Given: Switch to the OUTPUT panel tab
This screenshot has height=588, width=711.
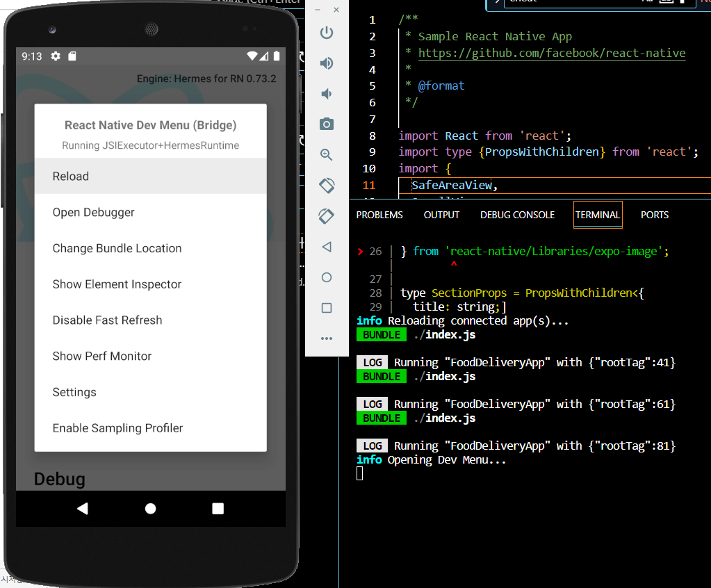Looking at the screenshot, I should pos(441,215).
